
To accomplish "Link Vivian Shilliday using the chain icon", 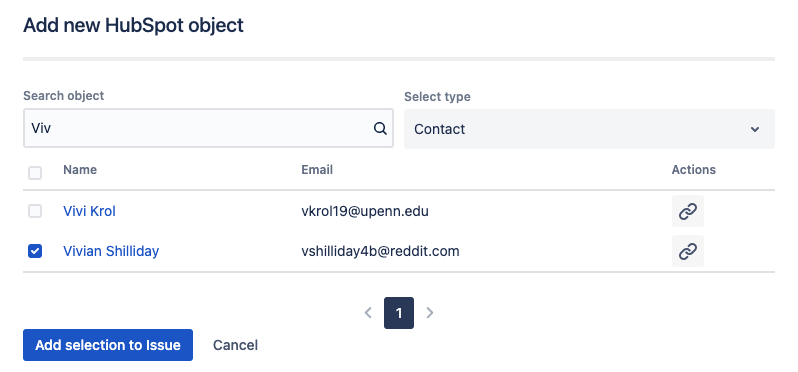I will (688, 251).
